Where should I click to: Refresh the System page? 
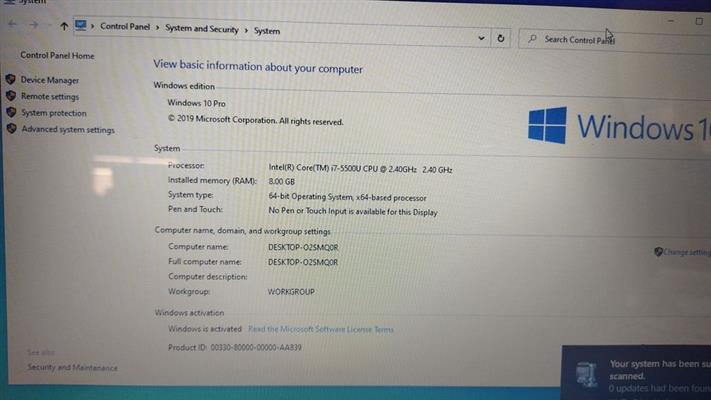click(x=501, y=39)
